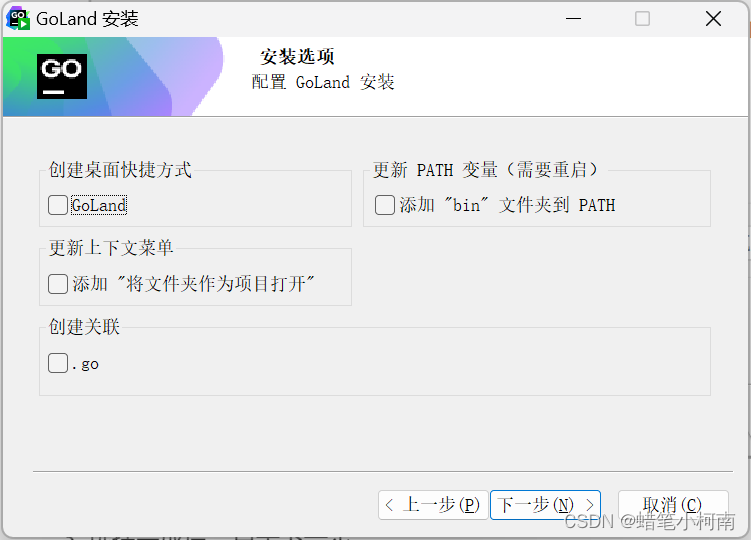751x540 pixels.
Task: Click the GO logo in the header banner
Action: (62, 76)
